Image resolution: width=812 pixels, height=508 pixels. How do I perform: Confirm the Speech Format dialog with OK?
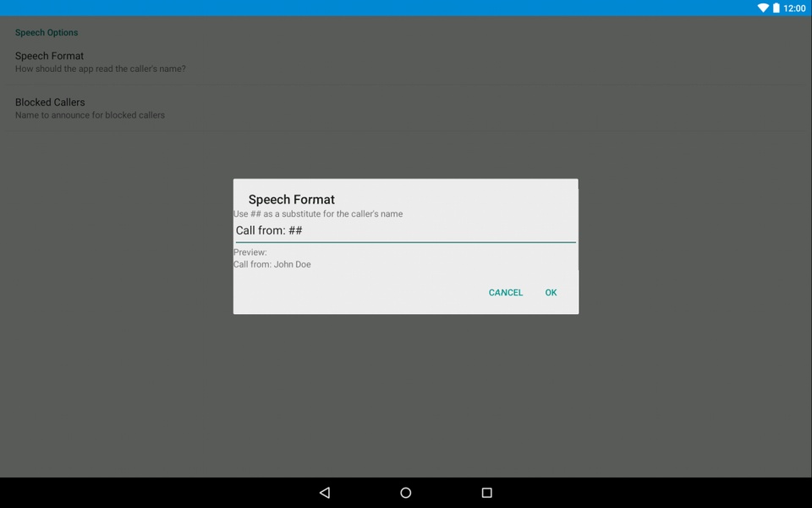pos(551,292)
